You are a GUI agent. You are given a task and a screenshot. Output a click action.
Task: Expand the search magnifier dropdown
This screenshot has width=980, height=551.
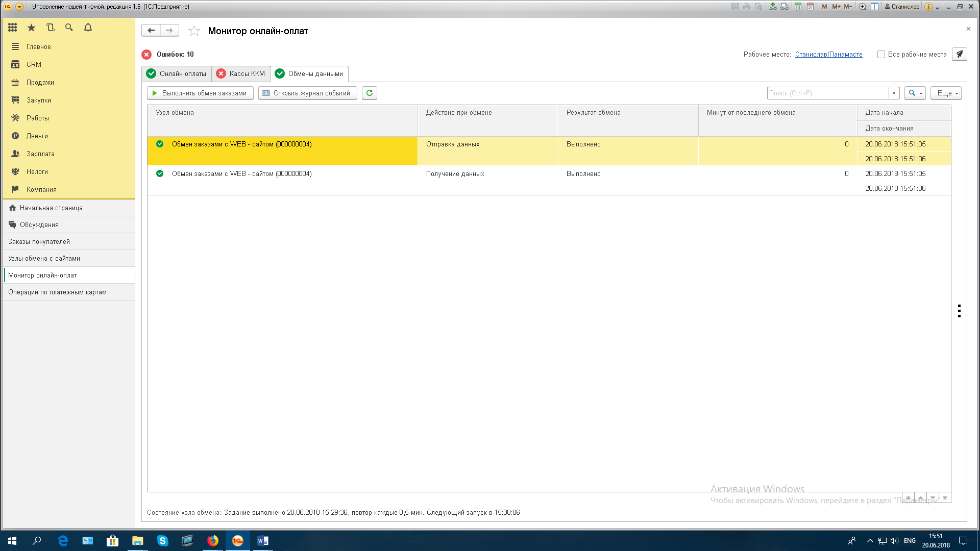point(915,93)
